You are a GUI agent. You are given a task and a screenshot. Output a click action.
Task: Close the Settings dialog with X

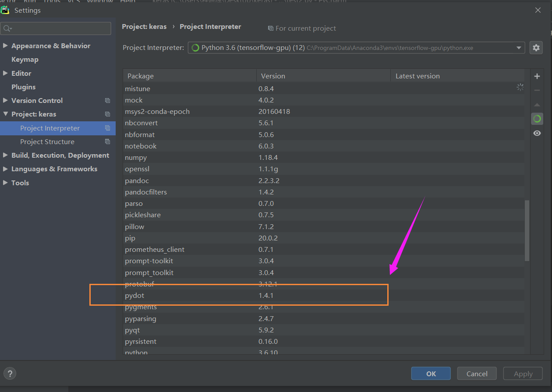click(538, 10)
